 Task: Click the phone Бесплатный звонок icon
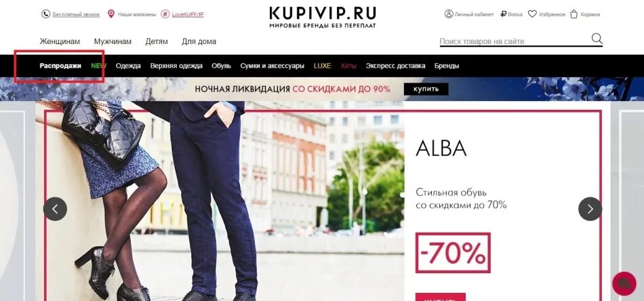[x=45, y=14]
